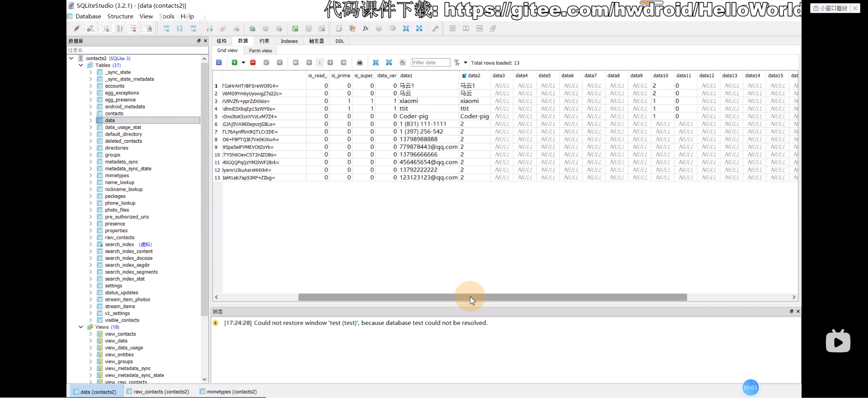Screen dimensions: 868x398
Task: Go to previous page of data
Action: click(x=309, y=62)
